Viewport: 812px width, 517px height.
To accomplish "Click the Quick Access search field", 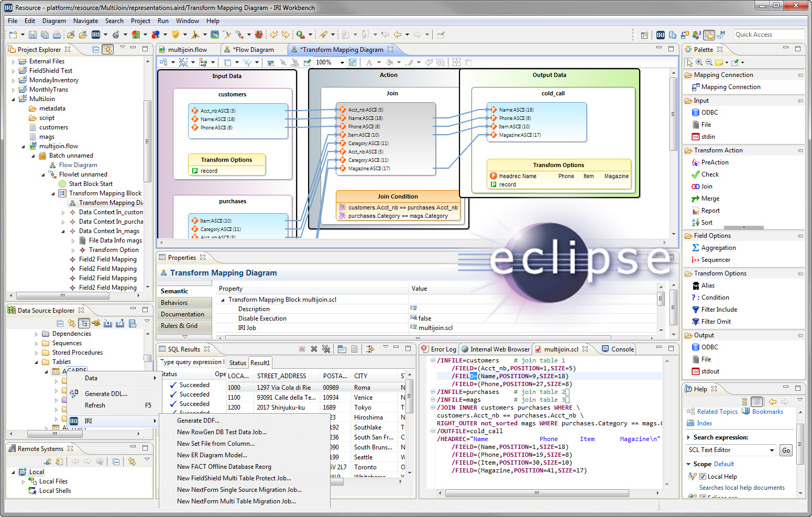I will tap(768, 35).
